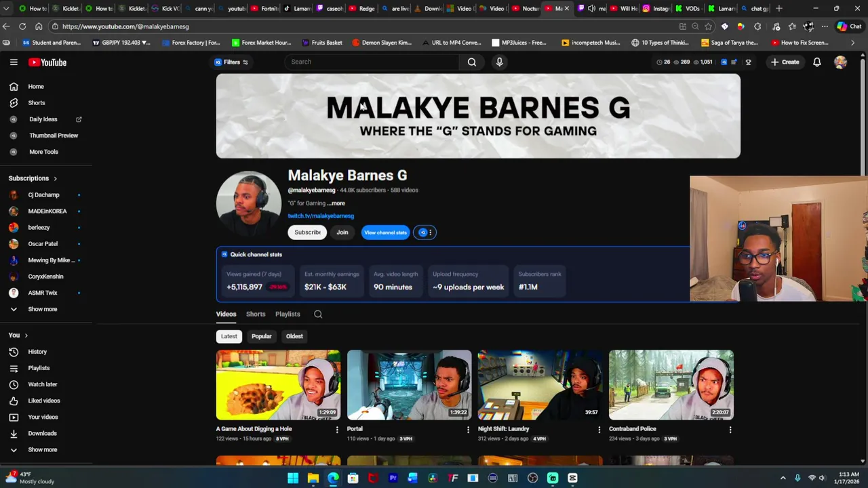Image resolution: width=868 pixels, height=488 pixels.
Task: Add this page to browser favorites star
Action: 709,26
